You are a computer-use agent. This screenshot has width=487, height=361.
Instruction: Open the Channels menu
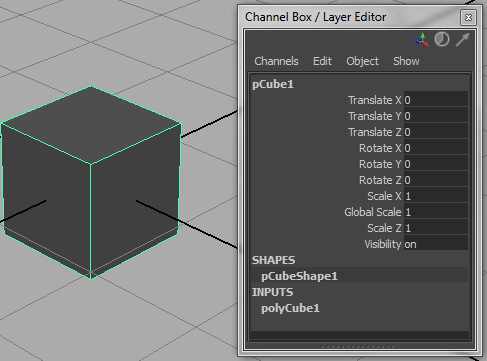pos(276,61)
